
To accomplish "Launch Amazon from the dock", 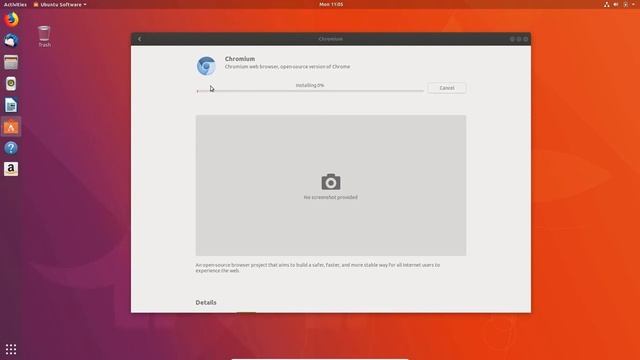I will tap(11, 169).
